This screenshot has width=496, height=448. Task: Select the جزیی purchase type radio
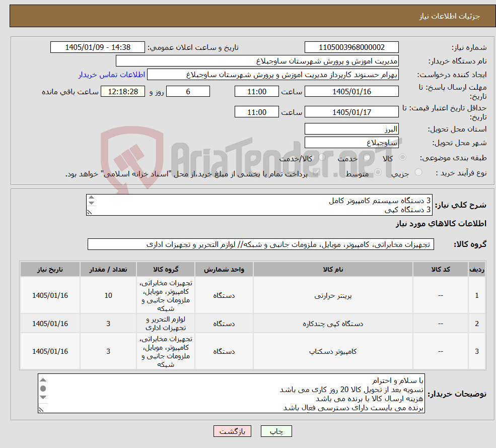tap(418, 172)
